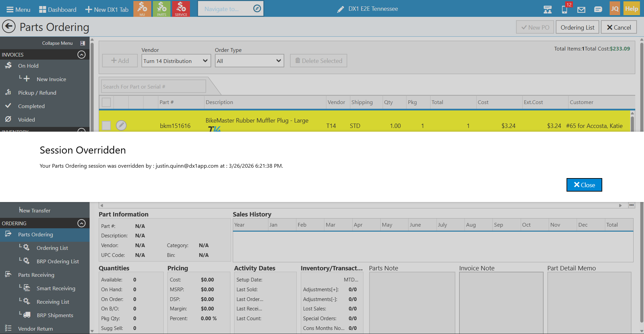644x334 pixels.
Task: Open Pickup / Refund
Action: [x=37, y=93]
